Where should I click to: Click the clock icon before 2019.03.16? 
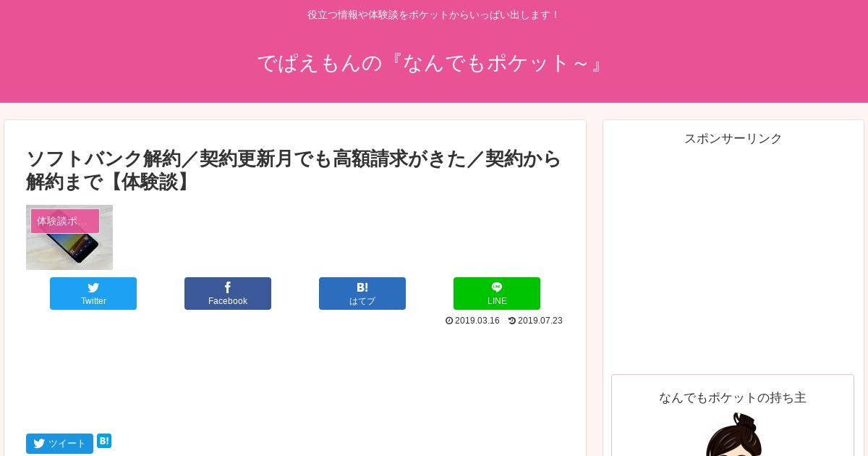449,321
